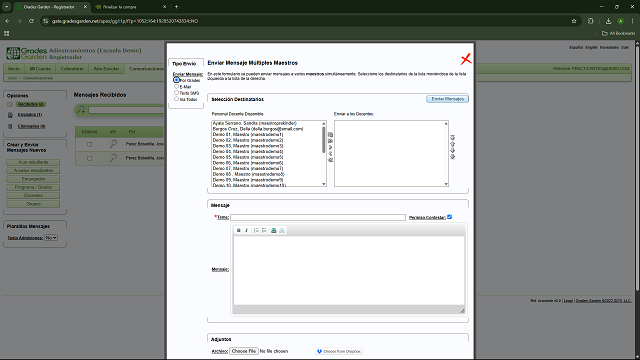Click single move left arrow icon
The height and width of the screenshot is (360, 640).
(331, 153)
